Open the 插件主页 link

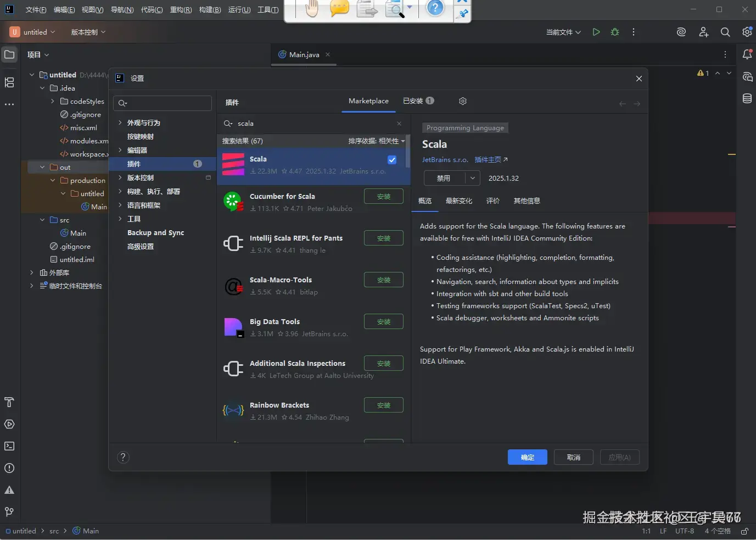pos(491,160)
